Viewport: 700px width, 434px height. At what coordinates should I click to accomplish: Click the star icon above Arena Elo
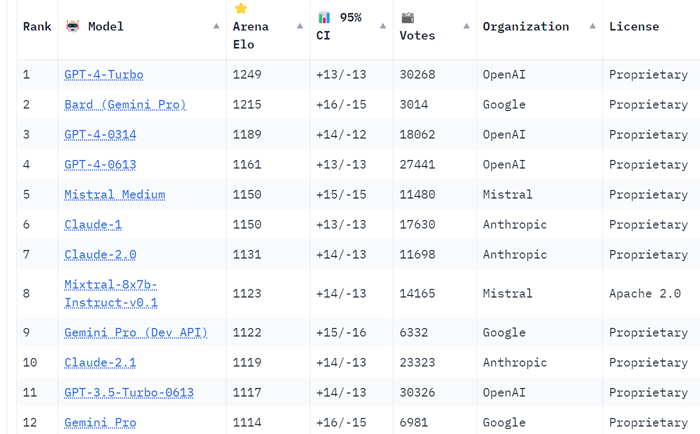[x=240, y=9]
